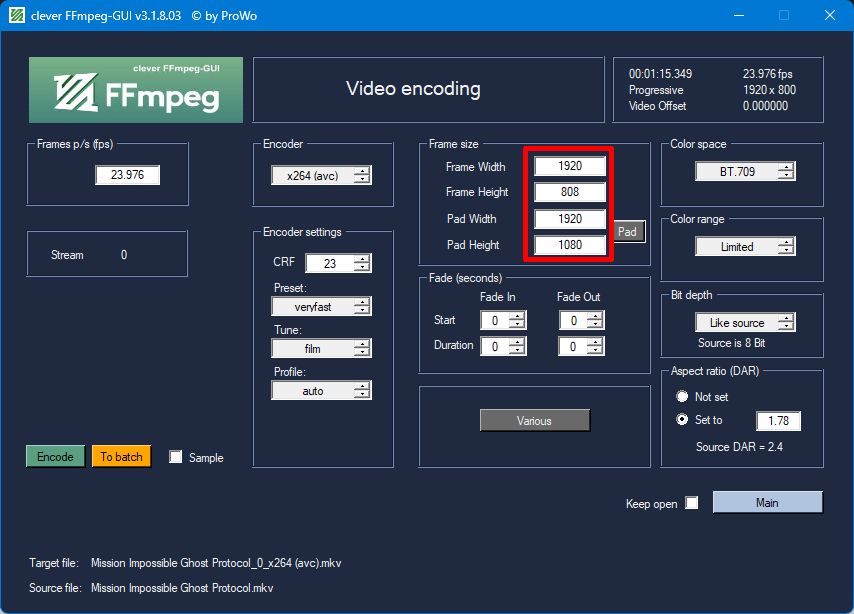Viewport: 854px width, 614px height.
Task: Edit the Pad Width field
Action: tap(570, 218)
